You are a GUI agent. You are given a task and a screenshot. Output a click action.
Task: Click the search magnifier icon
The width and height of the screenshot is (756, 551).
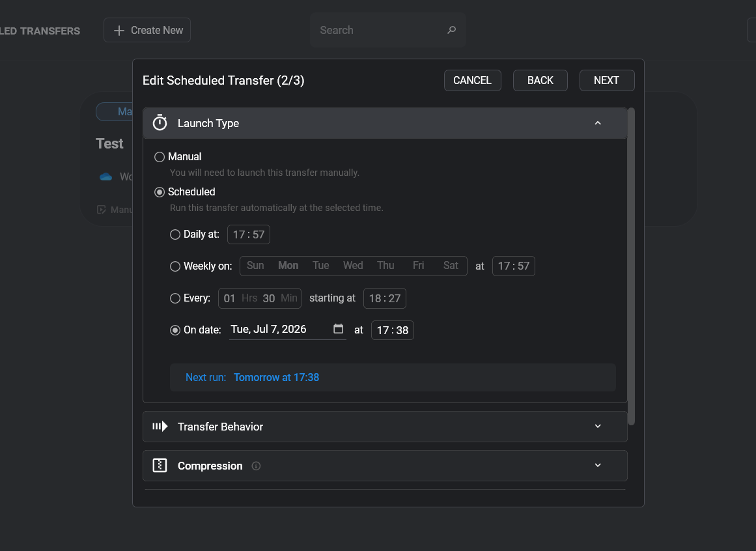[x=451, y=30]
